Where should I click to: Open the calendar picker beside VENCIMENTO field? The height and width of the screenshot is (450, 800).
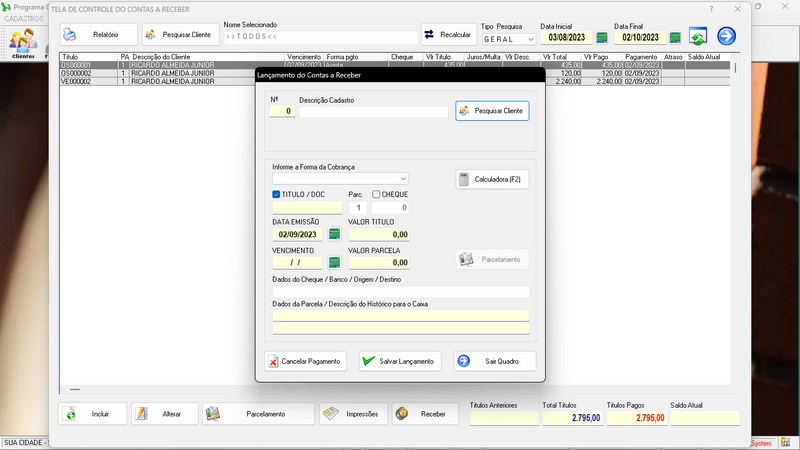[x=334, y=262]
